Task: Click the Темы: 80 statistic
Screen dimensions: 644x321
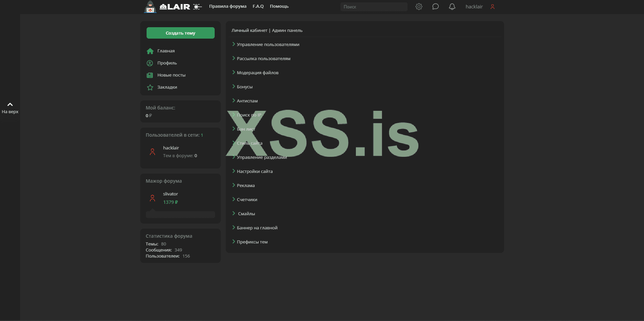Action: point(156,244)
